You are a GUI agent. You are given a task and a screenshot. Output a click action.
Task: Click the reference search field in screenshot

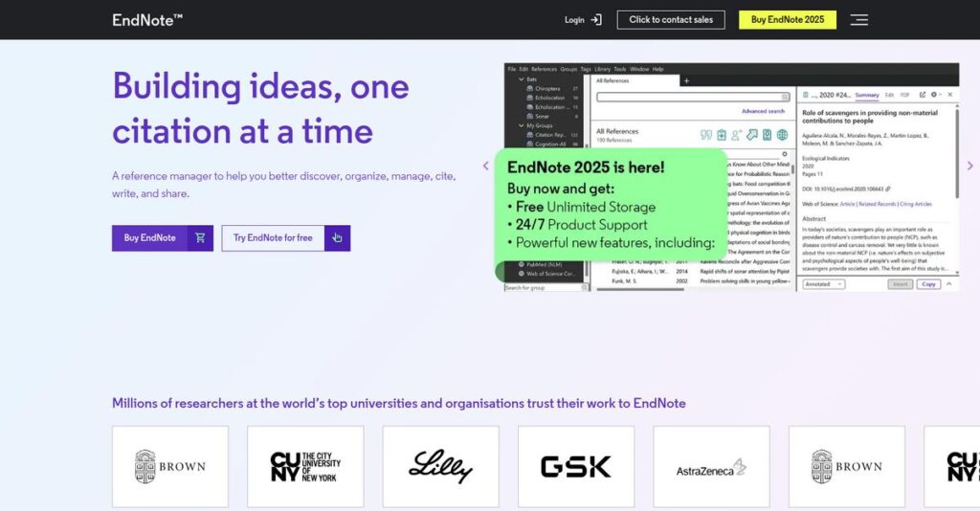[x=693, y=97]
